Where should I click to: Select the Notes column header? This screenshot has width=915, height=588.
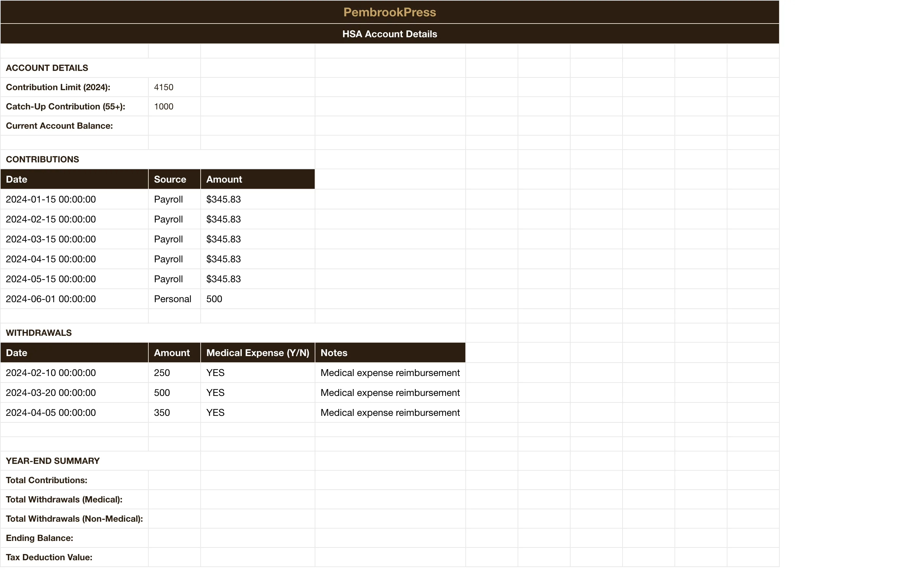[x=390, y=352]
